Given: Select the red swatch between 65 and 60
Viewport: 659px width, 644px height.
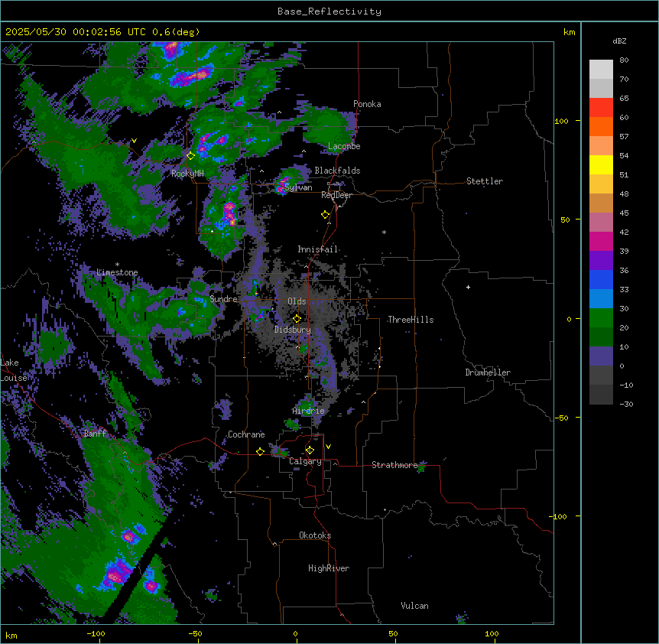Looking at the screenshot, I should point(601,108).
